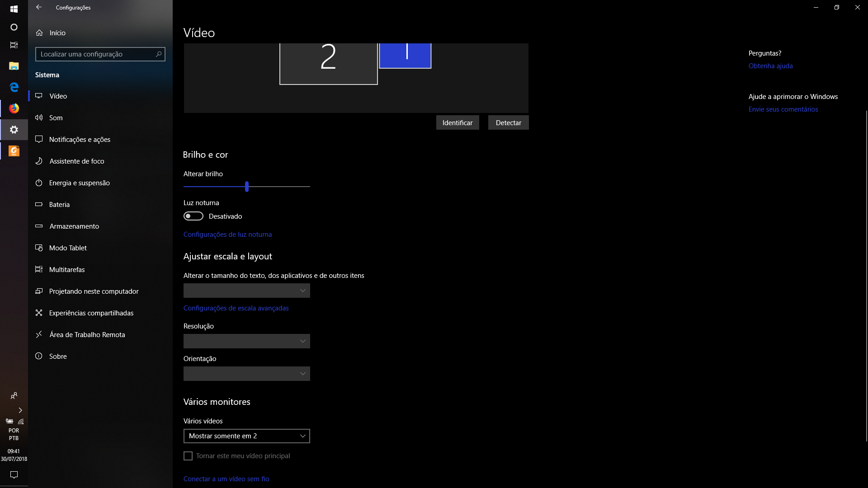
Task: Open Configurações de luz noturna link
Action: point(227,235)
